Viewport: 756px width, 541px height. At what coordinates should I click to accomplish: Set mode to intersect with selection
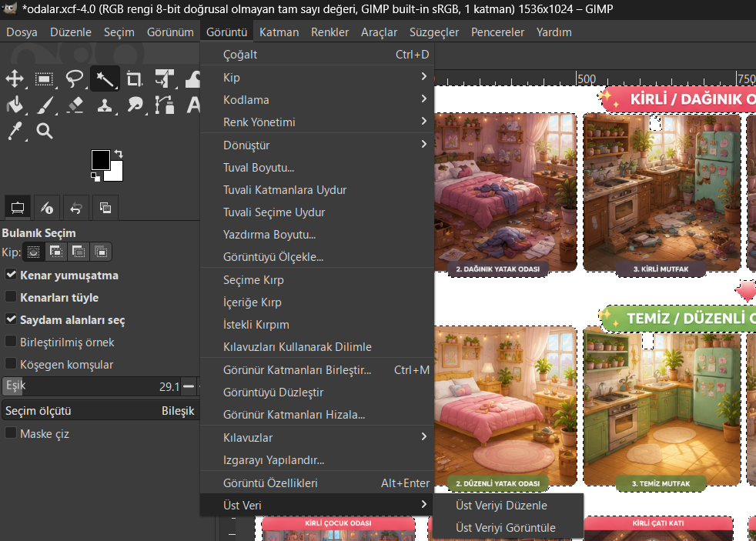102,252
